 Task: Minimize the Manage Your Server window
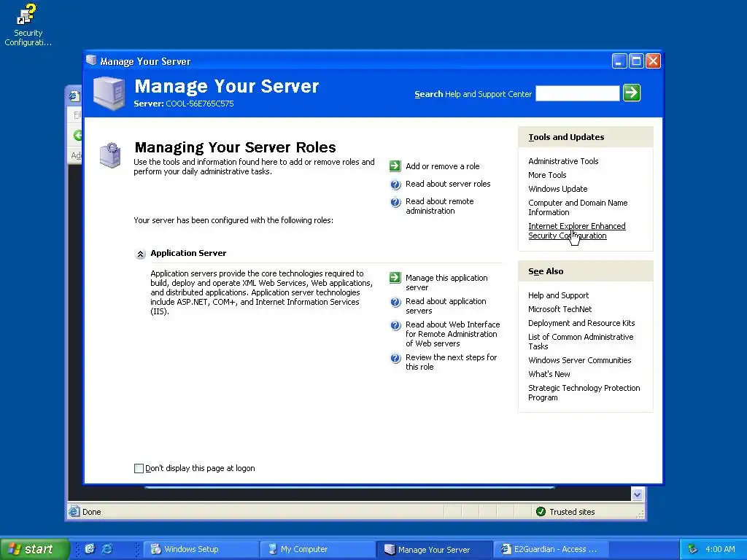click(619, 61)
